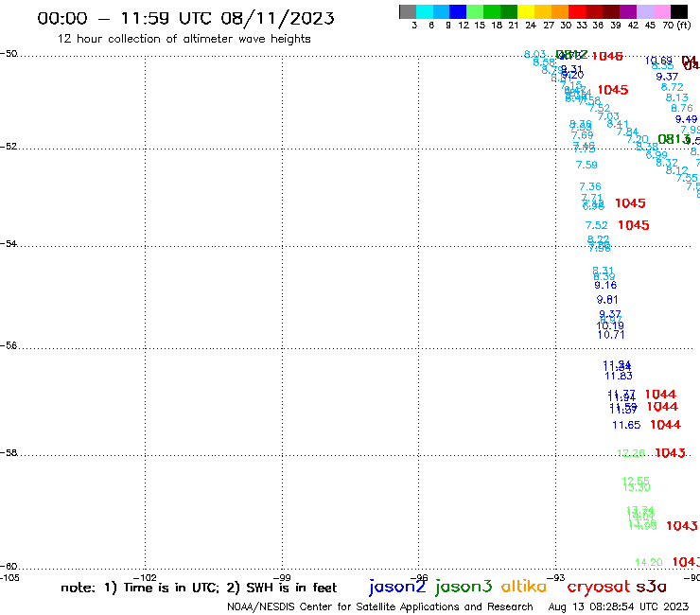
Task: Click the wave height value '8.72'
Action: coord(672,87)
